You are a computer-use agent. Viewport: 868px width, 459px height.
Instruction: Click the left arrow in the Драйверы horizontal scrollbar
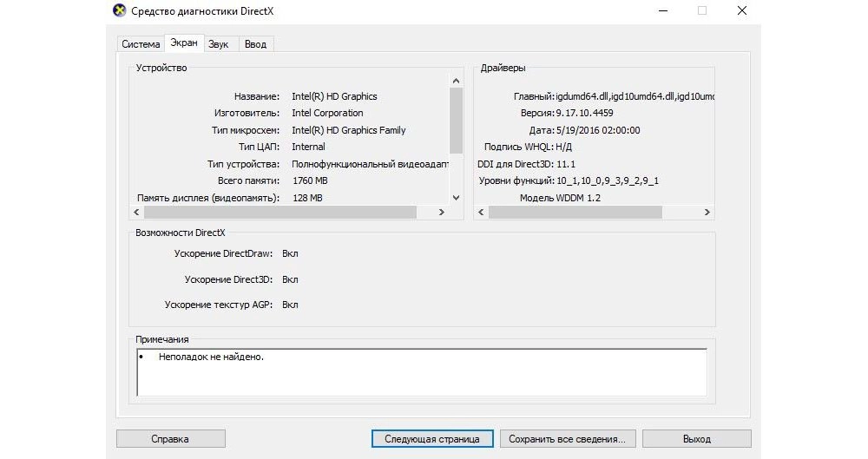[x=481, y=212]
